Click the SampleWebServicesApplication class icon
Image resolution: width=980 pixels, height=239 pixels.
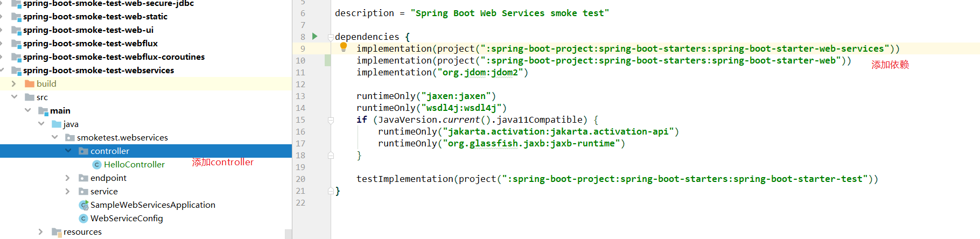point(83,205)
